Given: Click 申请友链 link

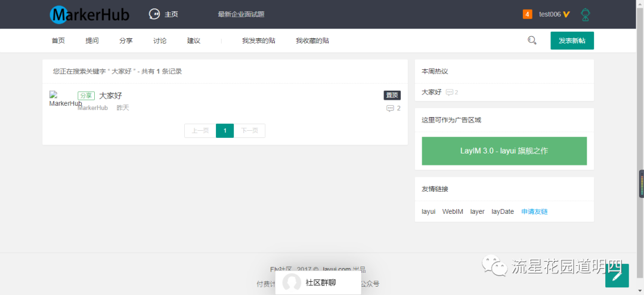Looking at the screenshot, I should coord(534,212).
